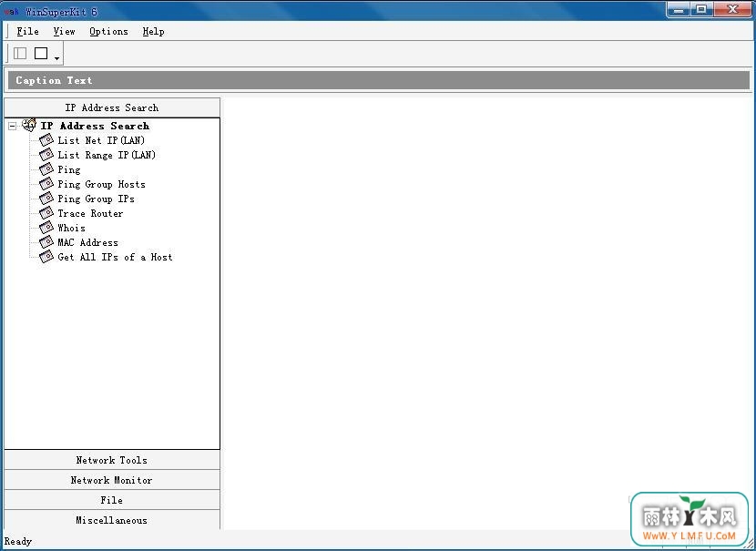
Task: Open the Options menu
Action: (x=108, y=31)
